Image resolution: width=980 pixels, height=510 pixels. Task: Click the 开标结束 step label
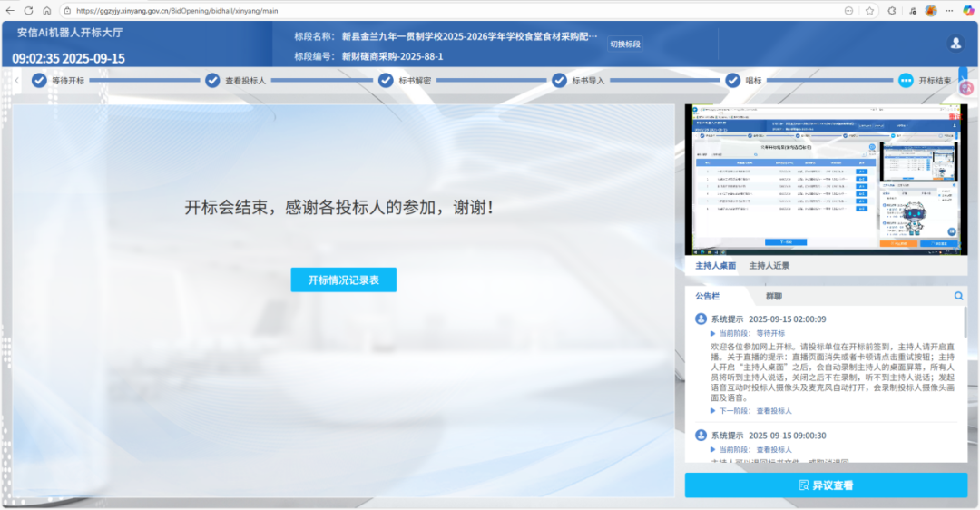tap(935, 81)
